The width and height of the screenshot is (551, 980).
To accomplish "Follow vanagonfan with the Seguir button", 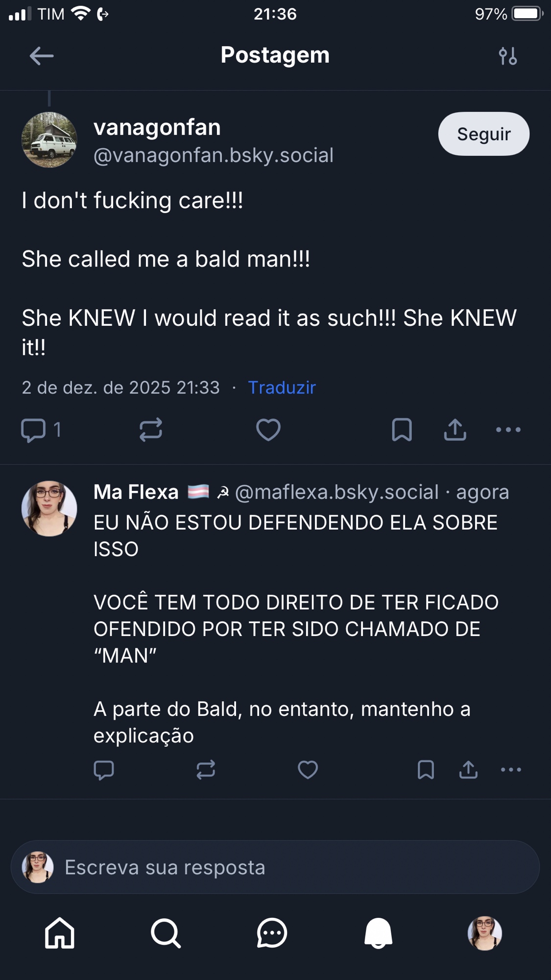I will click(x=483, y=134).
